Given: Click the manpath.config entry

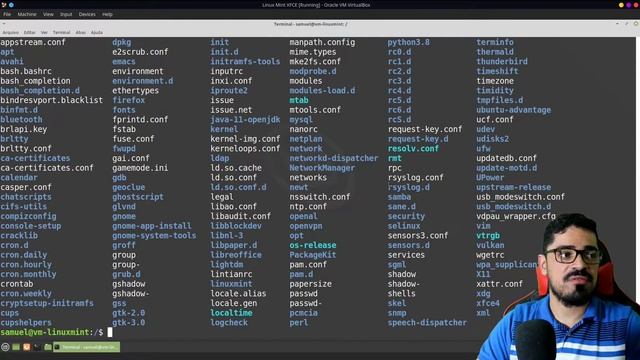Looking at the screenshot, I should 322,42.
